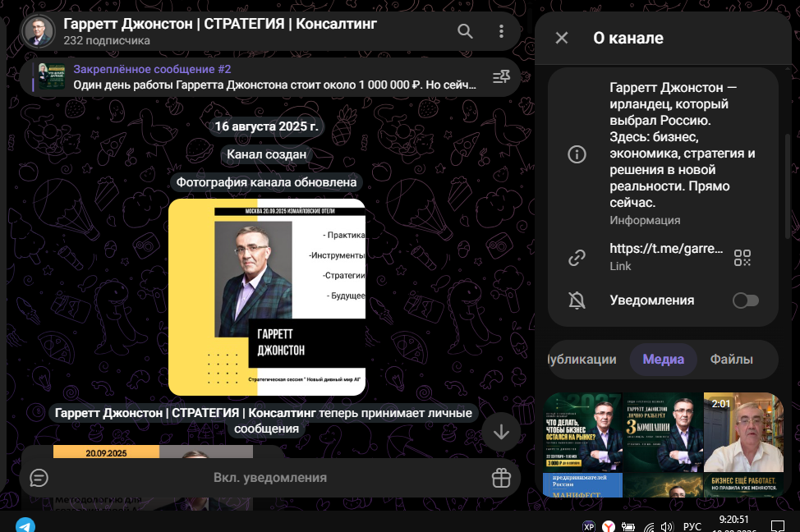The image size is (800, 532).
Task: Close the 'О канале' panel
Action: click(562, 38)
